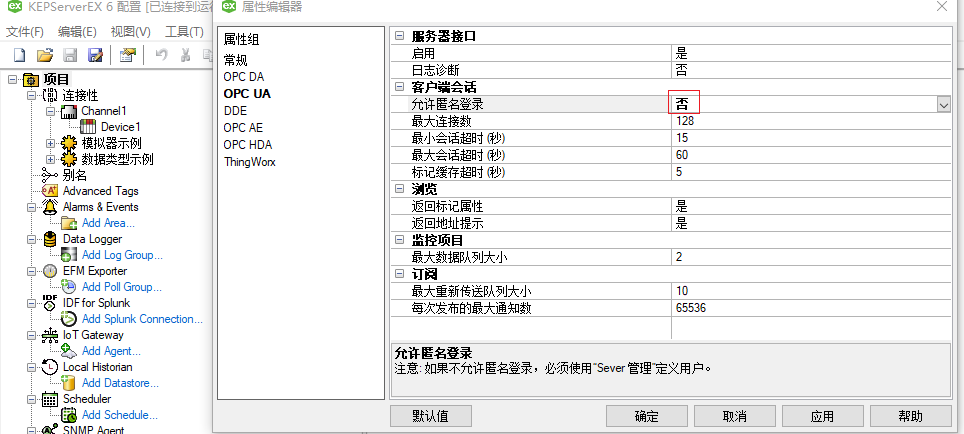Collapse the 监控项目 property section

tap(399, 240)
